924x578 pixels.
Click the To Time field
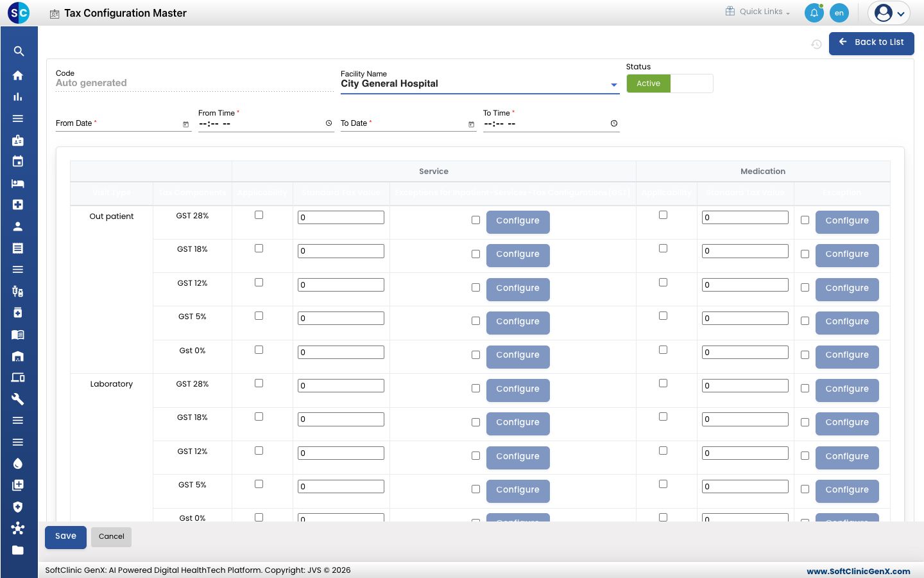pos(551,123)
